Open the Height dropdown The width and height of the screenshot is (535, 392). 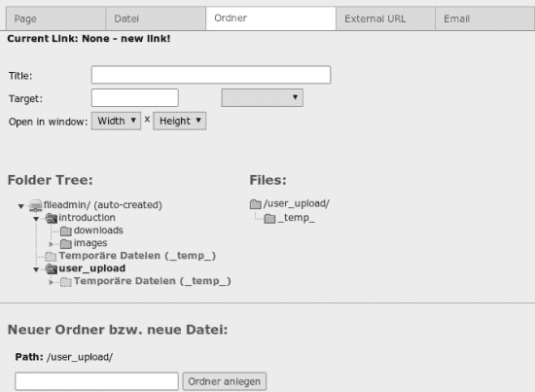[x=180, y=122]
